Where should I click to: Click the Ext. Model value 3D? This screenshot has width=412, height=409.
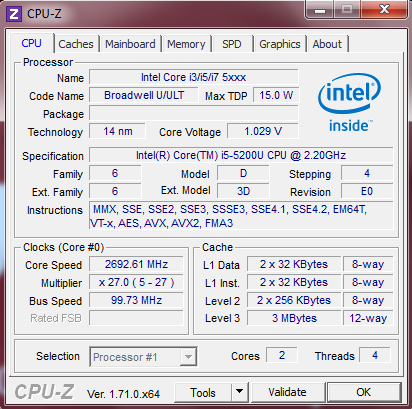(x=243, y=191)
